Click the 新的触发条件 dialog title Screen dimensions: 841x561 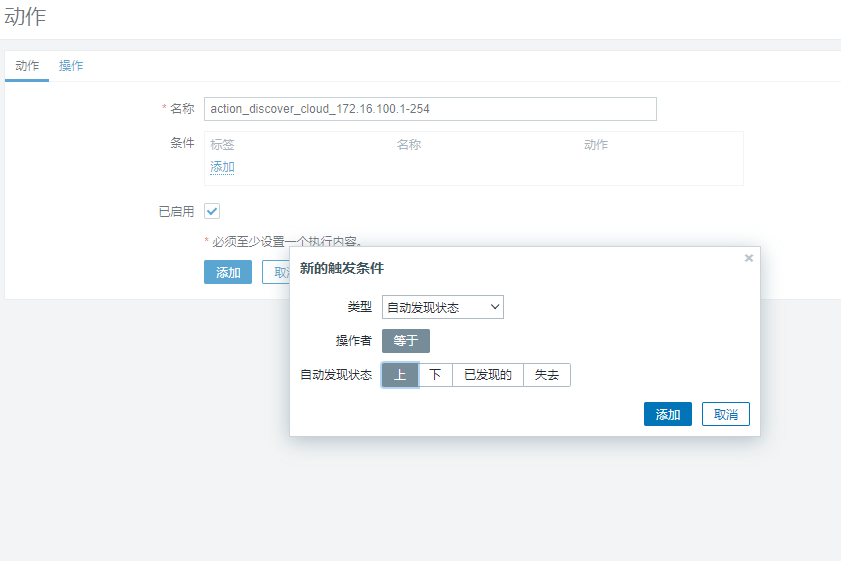[x=342, y=268]
